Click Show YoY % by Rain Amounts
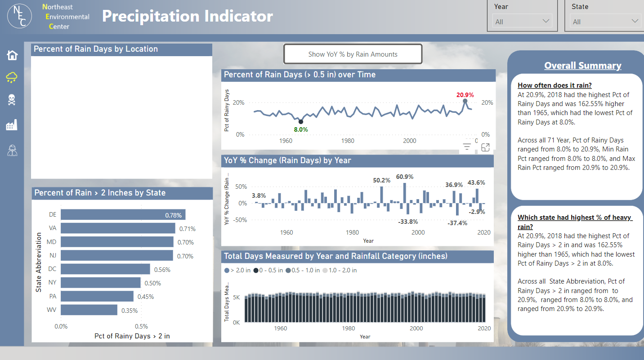Image resolution: width=644 pixels, height=360 pixels. 353,54
